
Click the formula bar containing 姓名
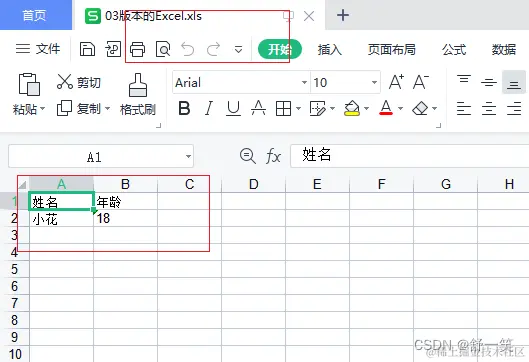coord(410,156)
